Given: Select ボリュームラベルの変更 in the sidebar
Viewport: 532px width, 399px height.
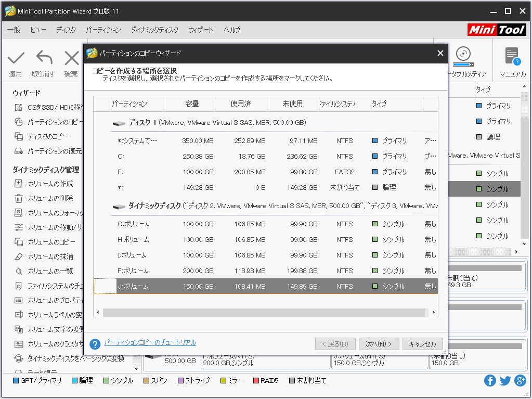Looking at the screenshot, I should 49,315.
